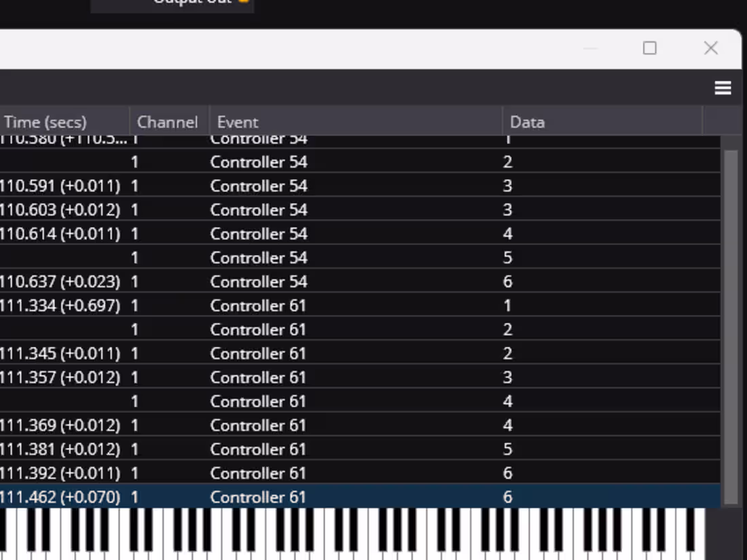The image size is (747, 560).
Task: Open the hamburger menu at top right
Action: tap(722, 88)
